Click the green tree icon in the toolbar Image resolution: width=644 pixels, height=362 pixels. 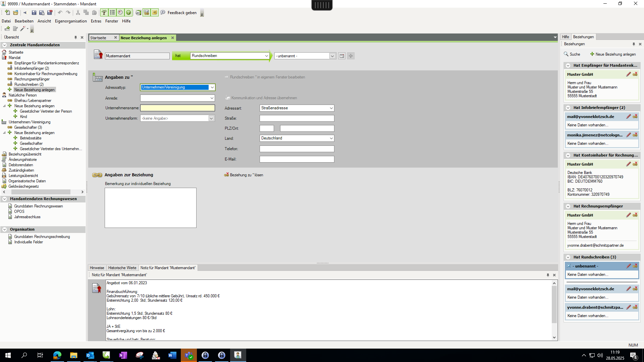click(x=104, y=13)
